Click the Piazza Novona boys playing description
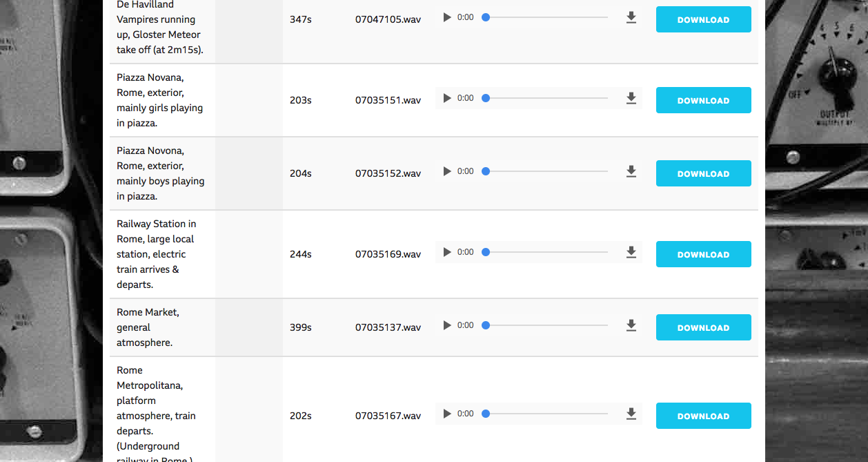Image resolution: width=868 pixels, height=462 pixels. click(161, 173)
